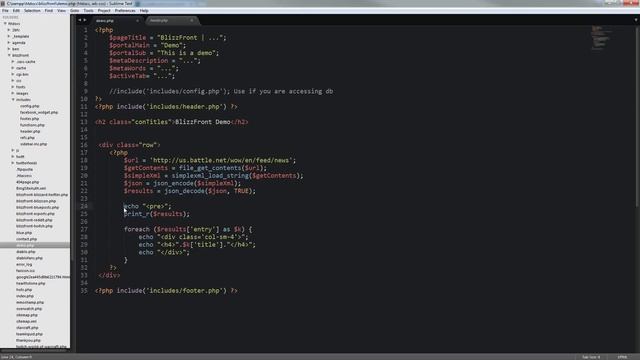Open hearthstone.php file
The width and height of the screenshot is (640, 360).
click(x=31, y=283)
